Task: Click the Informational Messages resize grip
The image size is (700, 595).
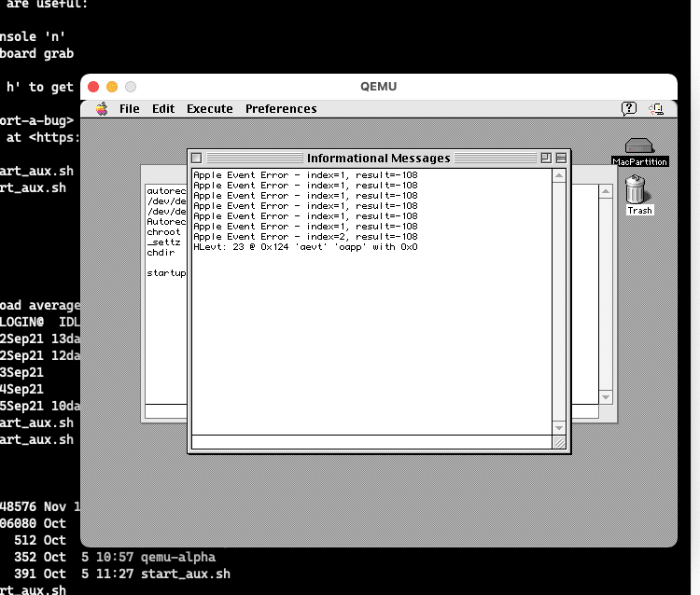Action: point(560,443)
